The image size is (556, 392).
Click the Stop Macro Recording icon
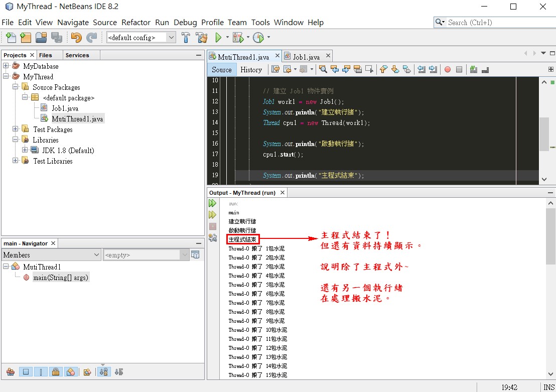459,70
